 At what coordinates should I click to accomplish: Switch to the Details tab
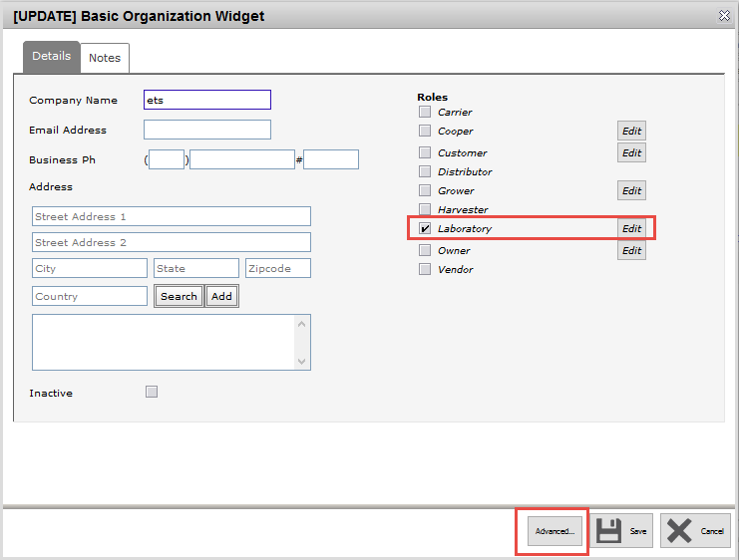[x=52, y=57]
